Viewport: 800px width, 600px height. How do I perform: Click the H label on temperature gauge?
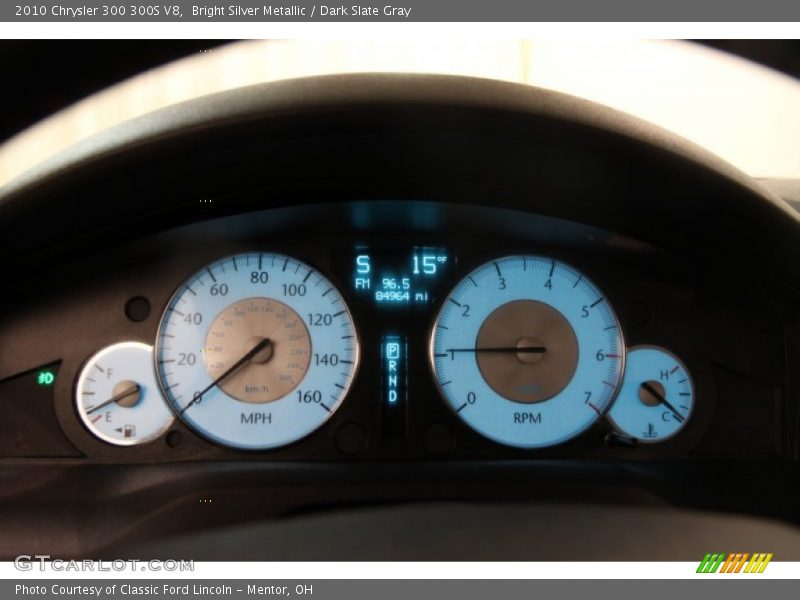click(x=664, y=375)
